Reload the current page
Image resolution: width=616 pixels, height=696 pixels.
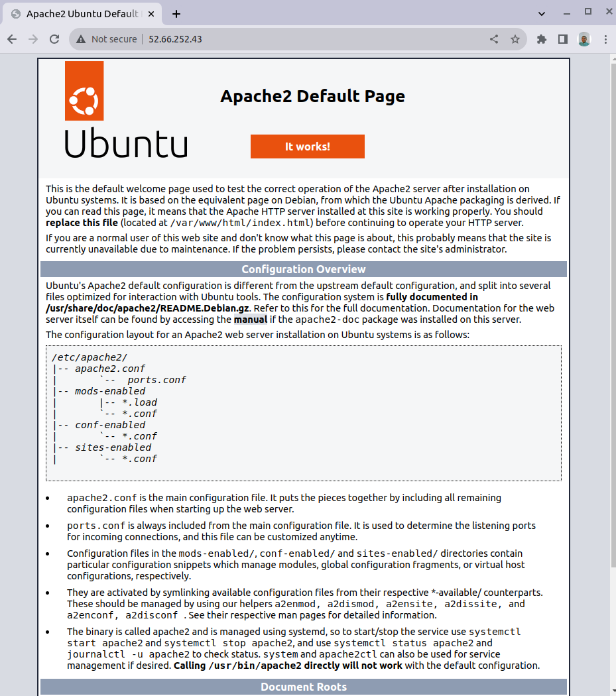click(x=54, y=39)
